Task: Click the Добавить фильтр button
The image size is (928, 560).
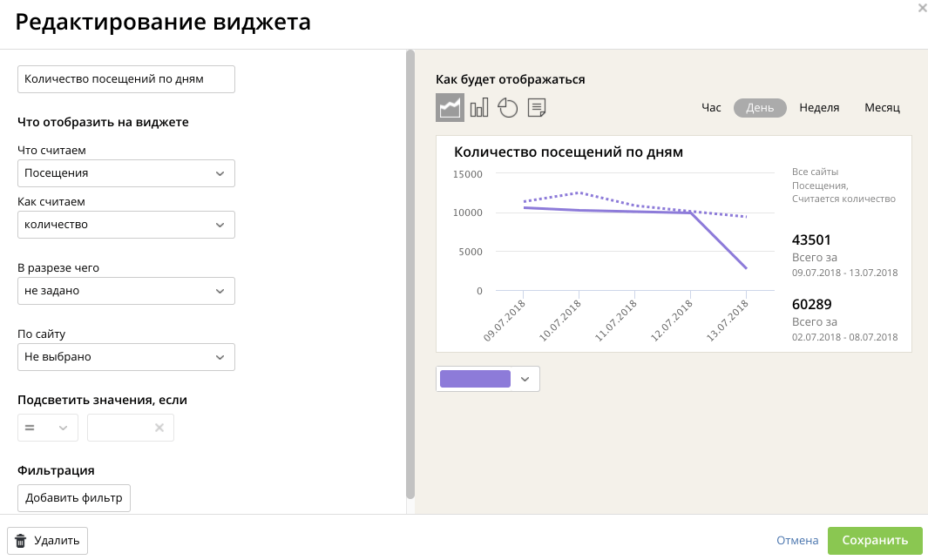Action: tap(74, 498)
